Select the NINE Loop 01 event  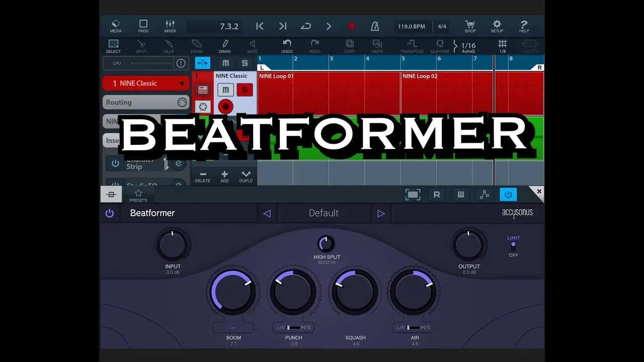click(x=329, y=93)
